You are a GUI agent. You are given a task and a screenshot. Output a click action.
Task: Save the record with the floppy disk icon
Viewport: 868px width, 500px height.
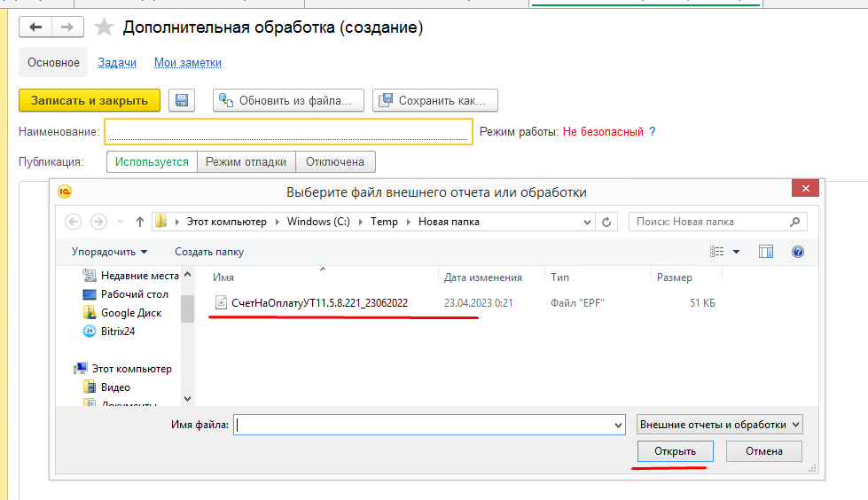[182, 100]
